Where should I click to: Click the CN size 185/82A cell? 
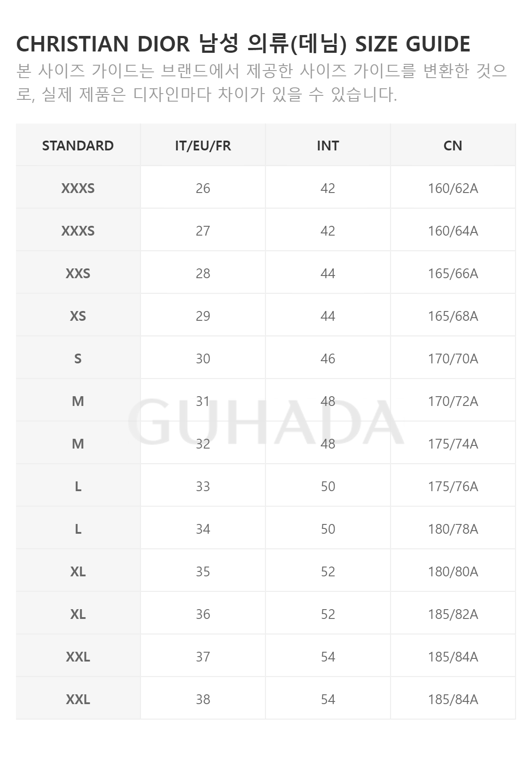tap(453, 614)
